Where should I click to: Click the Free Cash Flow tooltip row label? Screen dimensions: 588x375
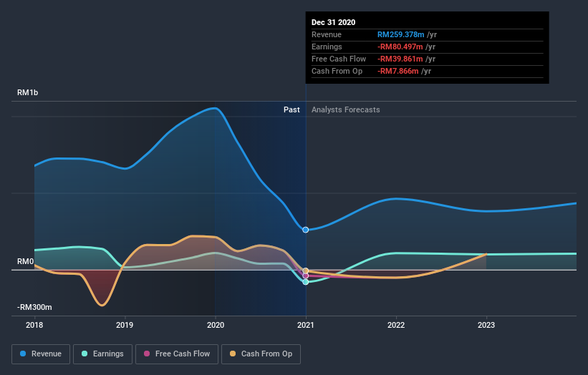click(x=339, y=59)
